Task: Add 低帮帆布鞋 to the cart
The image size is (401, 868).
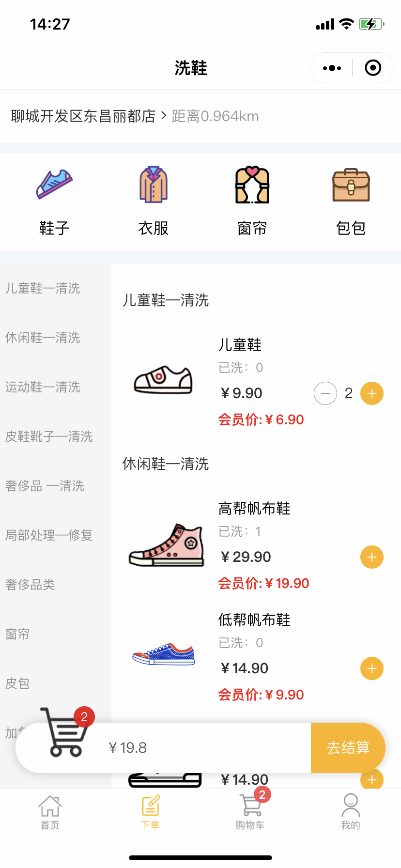Action: [x=372, y=668]
